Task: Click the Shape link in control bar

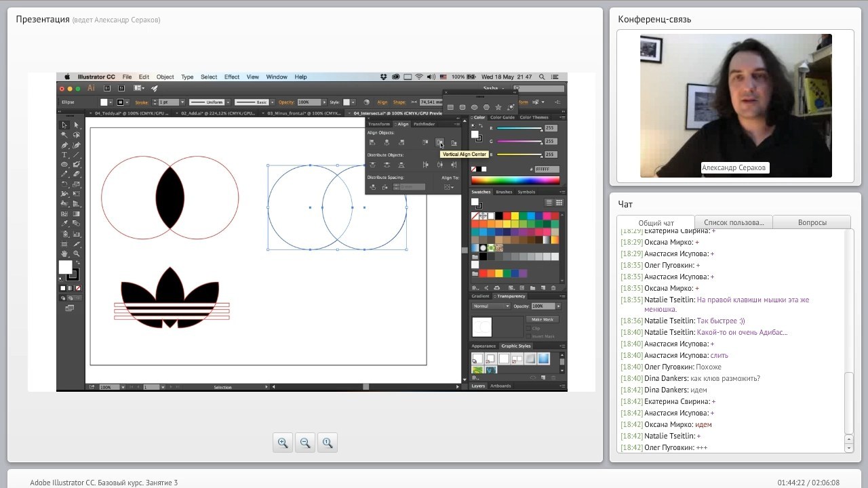Action: pos(399,102)
